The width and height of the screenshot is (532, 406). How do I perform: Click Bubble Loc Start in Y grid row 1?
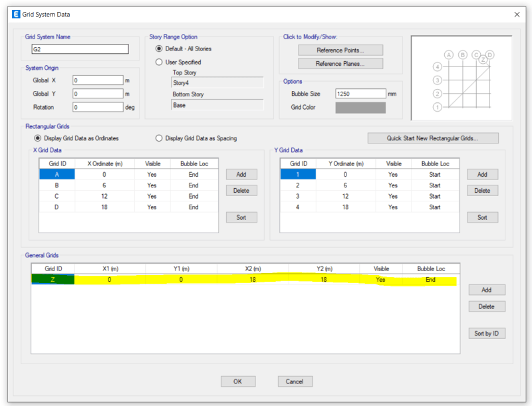[435, 175]
